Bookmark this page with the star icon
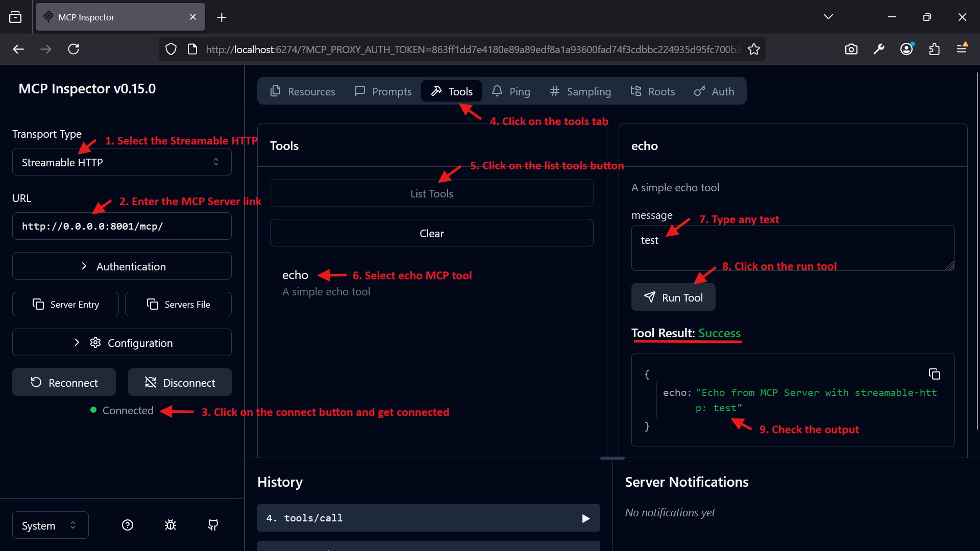The width and height of the screenshot is (980, 551). [x=754, y=49]
